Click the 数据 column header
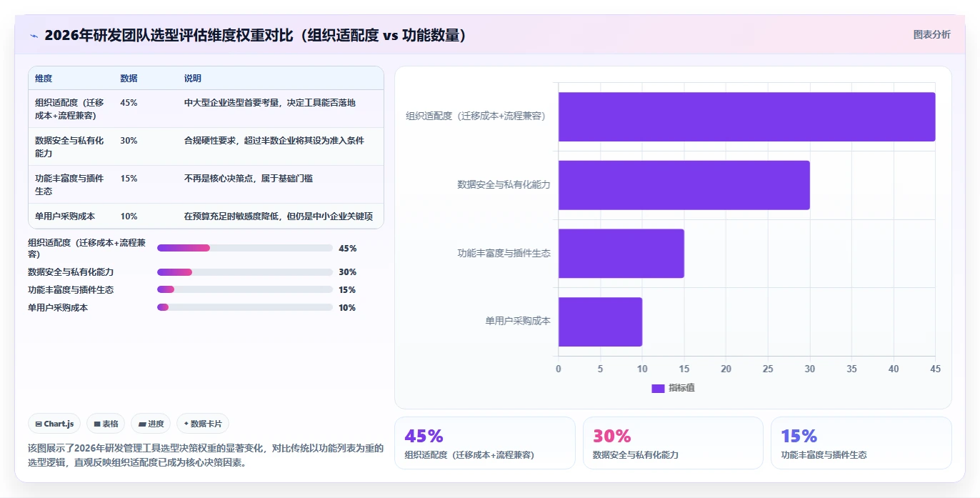The width and height of the screenshot is (980, 498). click(x=129, y=79)
